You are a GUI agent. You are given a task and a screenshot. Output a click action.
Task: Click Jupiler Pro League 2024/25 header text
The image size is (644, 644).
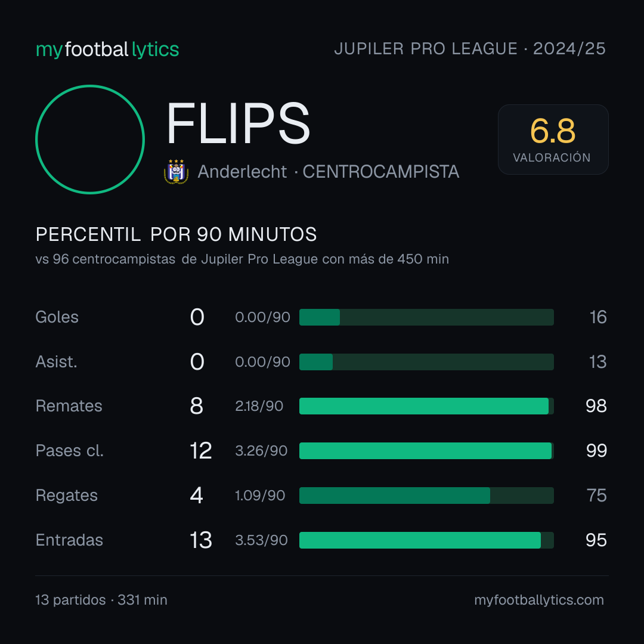[x=470, y=48]
